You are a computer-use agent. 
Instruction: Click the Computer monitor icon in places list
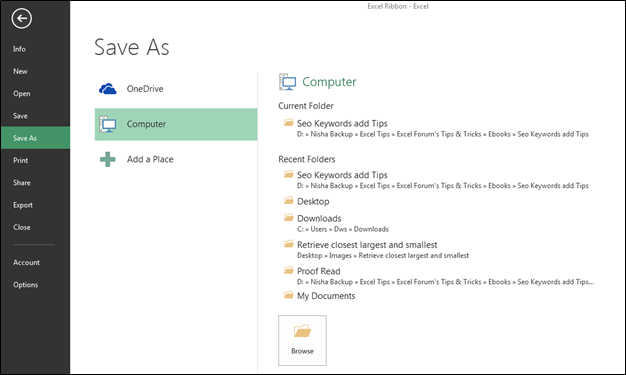point(108,124)
